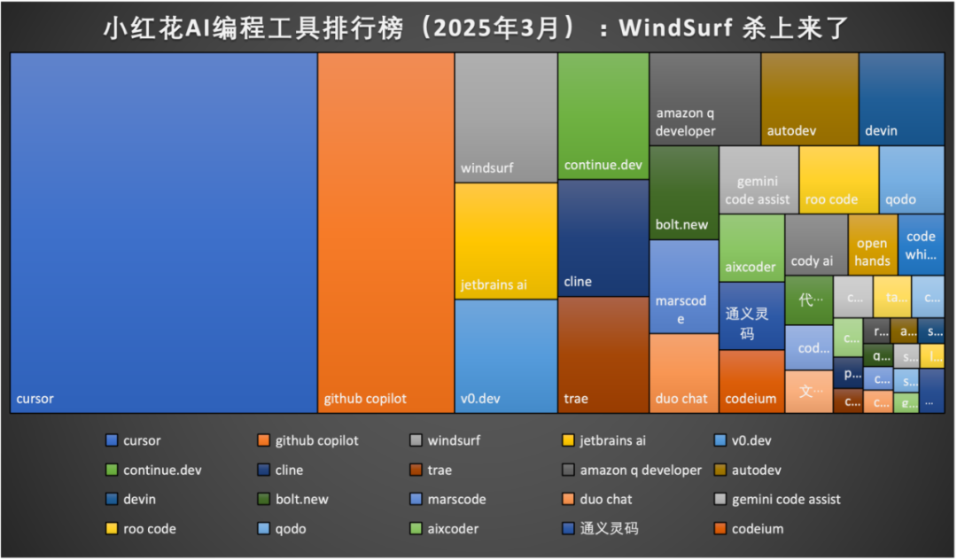
Task: Click the dark blue cline treemap block
Action: pos(603,237)
